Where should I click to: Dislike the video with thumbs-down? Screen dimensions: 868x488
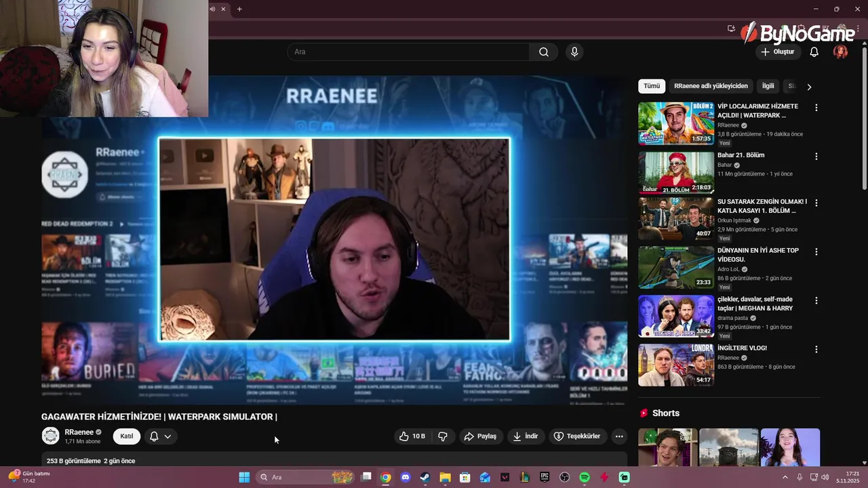(x=443, y=436)
